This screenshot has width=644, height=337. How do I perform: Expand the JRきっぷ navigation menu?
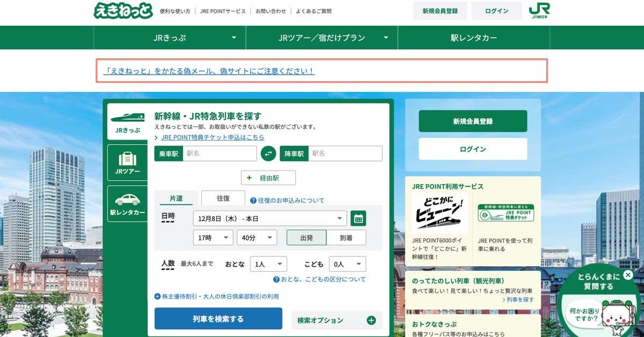tap(170, 38)
